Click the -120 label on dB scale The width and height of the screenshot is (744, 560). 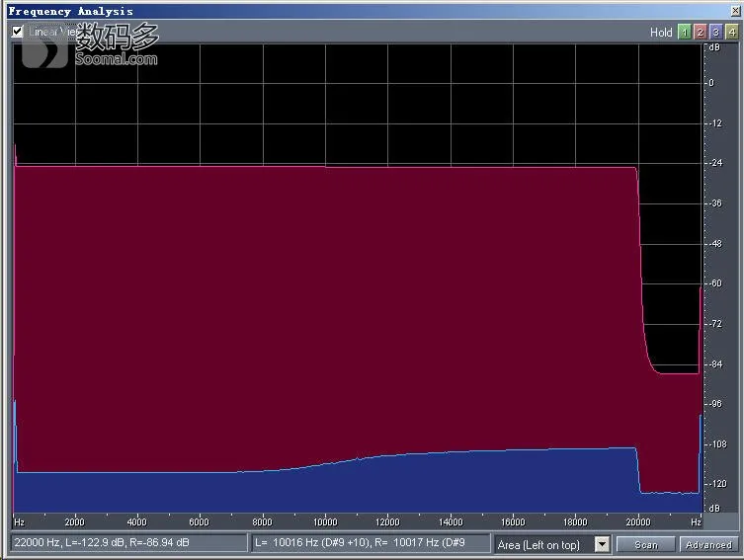tap(717, 484)
